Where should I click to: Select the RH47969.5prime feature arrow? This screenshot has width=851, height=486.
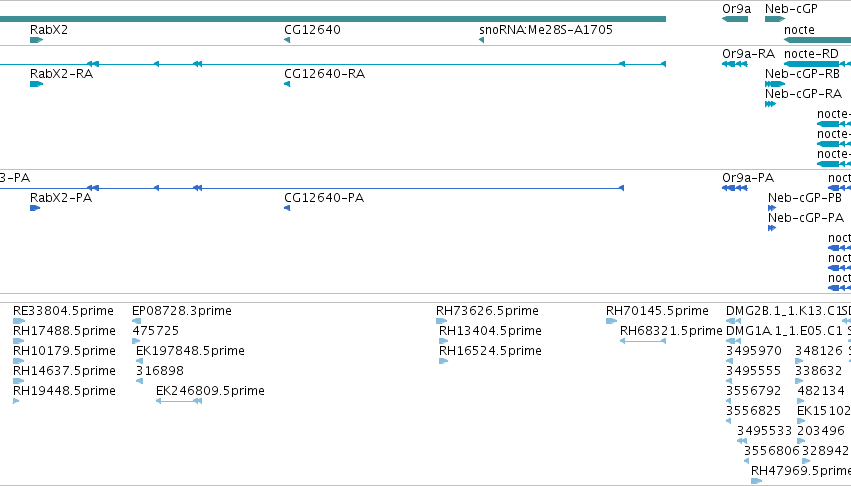click(757, 481)
